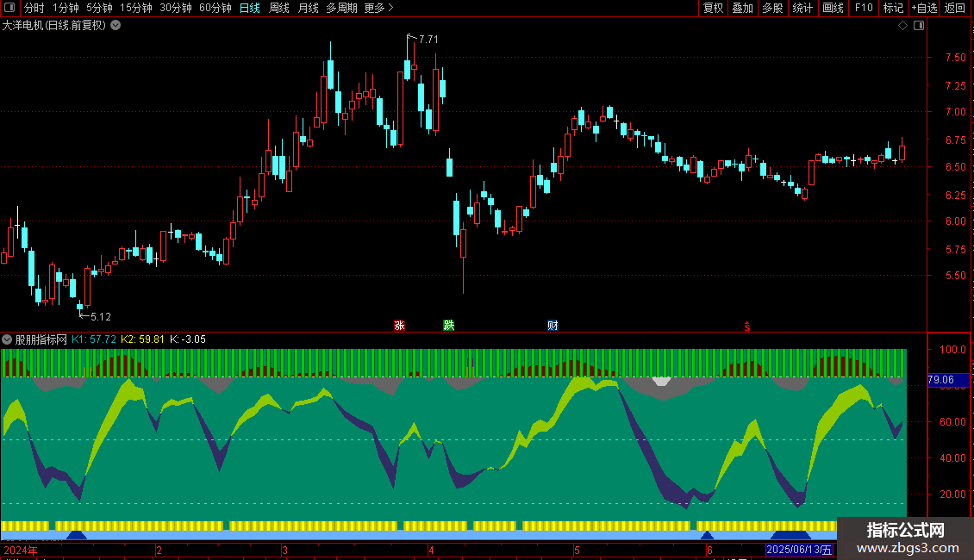Click the 2025/06/13/五 date label

coord(799,550)
